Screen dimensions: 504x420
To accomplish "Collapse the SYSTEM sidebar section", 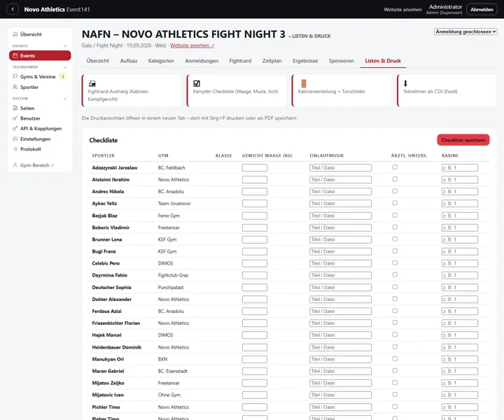I will [x=65, y=99].
